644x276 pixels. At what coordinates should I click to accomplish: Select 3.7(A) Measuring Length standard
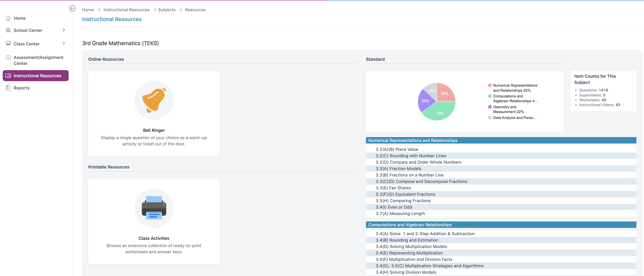coord(501,214)
